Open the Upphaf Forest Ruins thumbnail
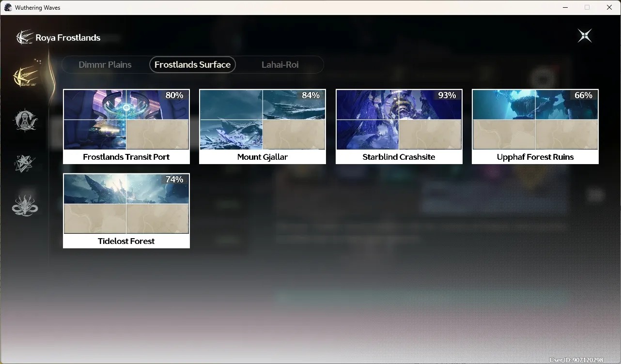This screenshot has height=364, width=621. 535,120
